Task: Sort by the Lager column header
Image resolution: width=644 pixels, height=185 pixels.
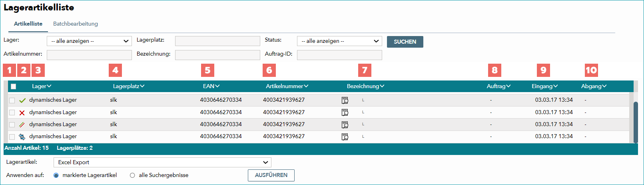Action: (42, 86)
